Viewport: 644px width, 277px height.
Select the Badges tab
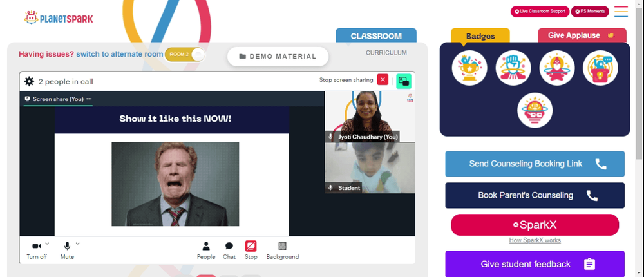(x=480, y=36)
